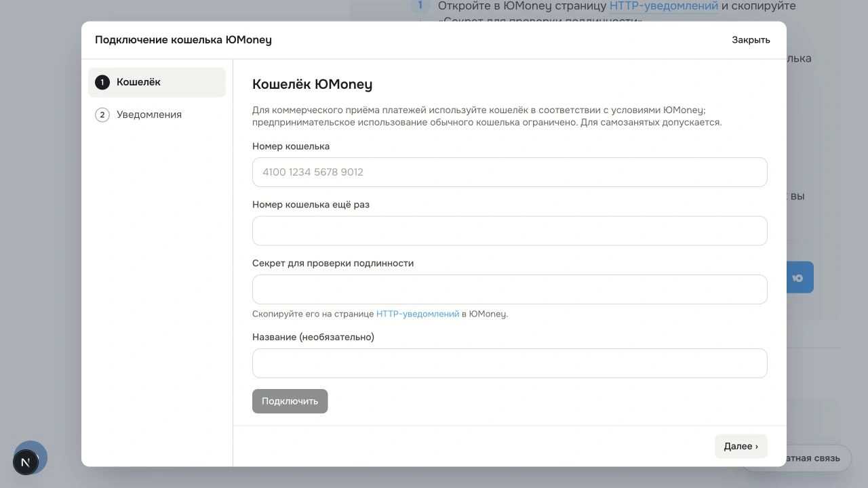Click the Номер кошелька ещё раз field
868x488 pixels.
(509, 230)
